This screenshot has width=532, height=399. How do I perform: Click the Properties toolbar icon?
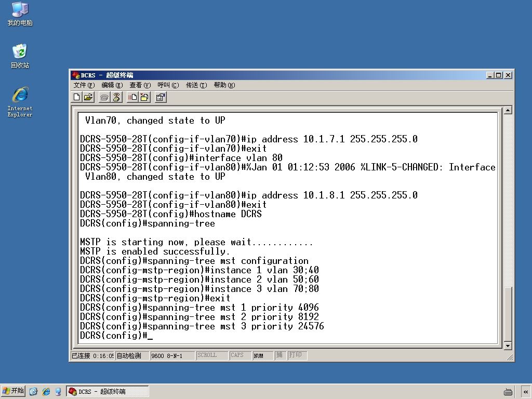point(161,97)
